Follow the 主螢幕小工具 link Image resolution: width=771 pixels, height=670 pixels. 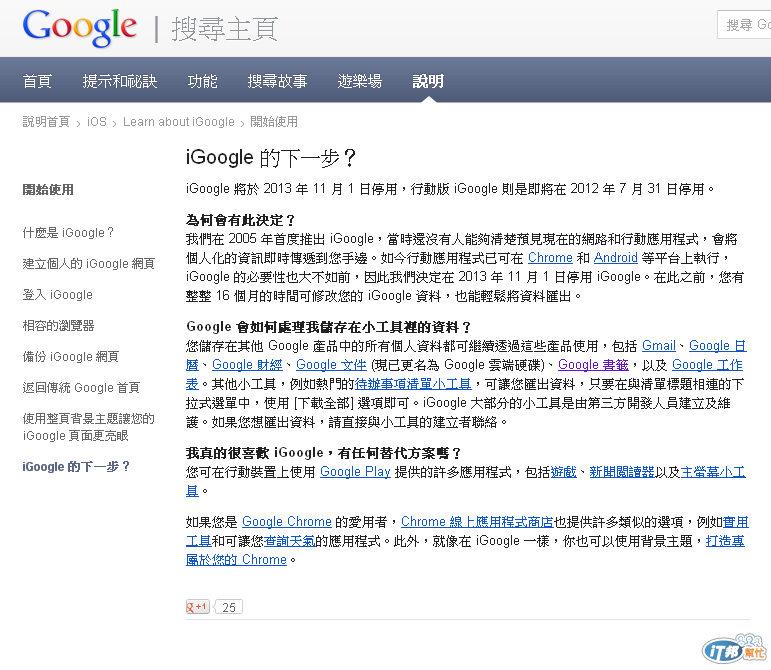point(713,472)
